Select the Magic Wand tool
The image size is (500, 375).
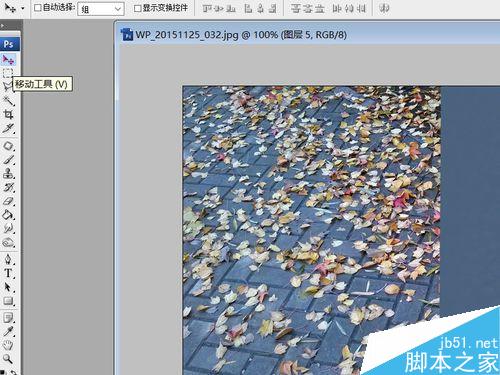point(8,100)
